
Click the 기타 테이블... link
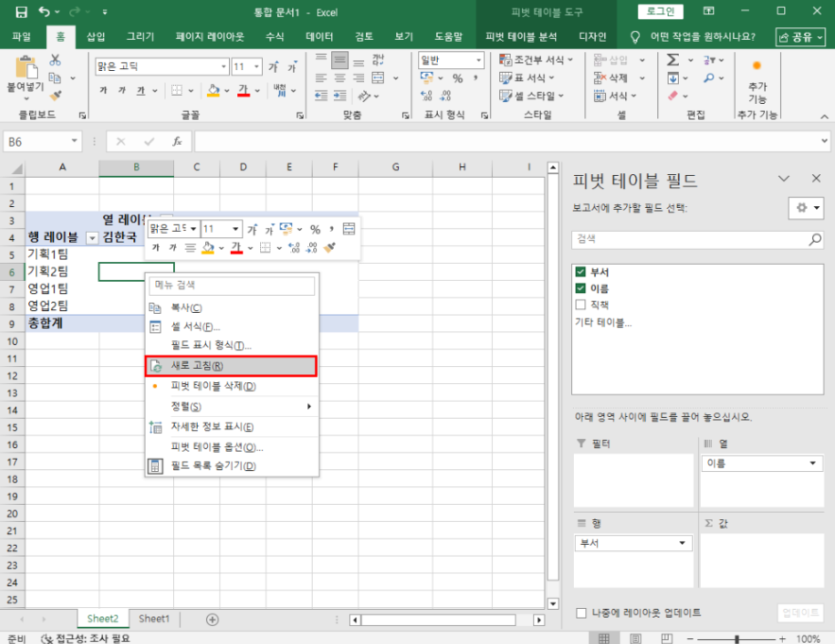(603, 322)
